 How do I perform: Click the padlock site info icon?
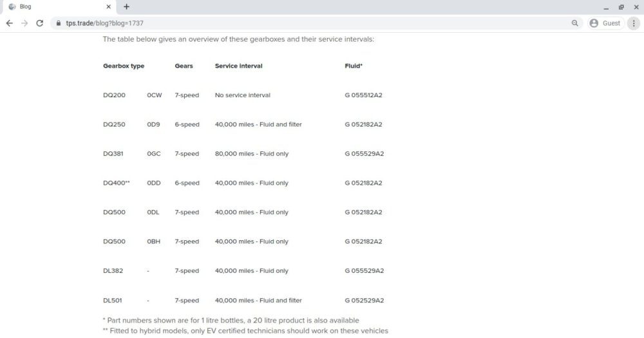[x=59, y=23]
